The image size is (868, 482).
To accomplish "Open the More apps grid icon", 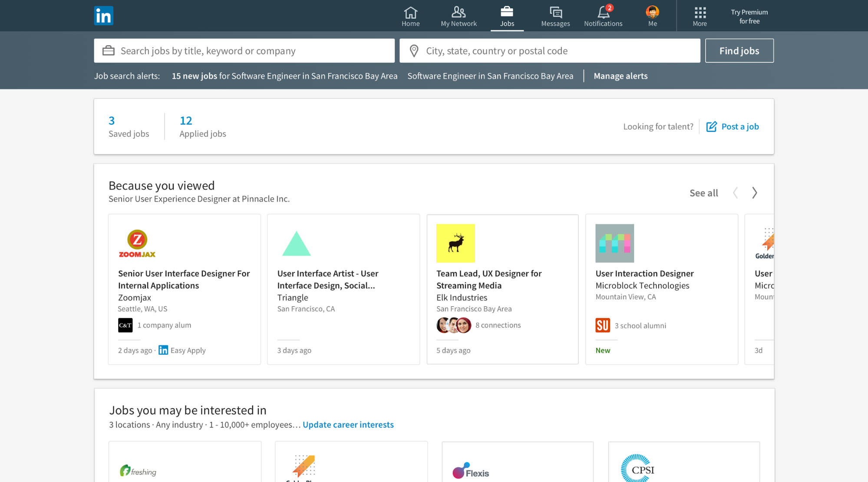I will coord(700,13).
